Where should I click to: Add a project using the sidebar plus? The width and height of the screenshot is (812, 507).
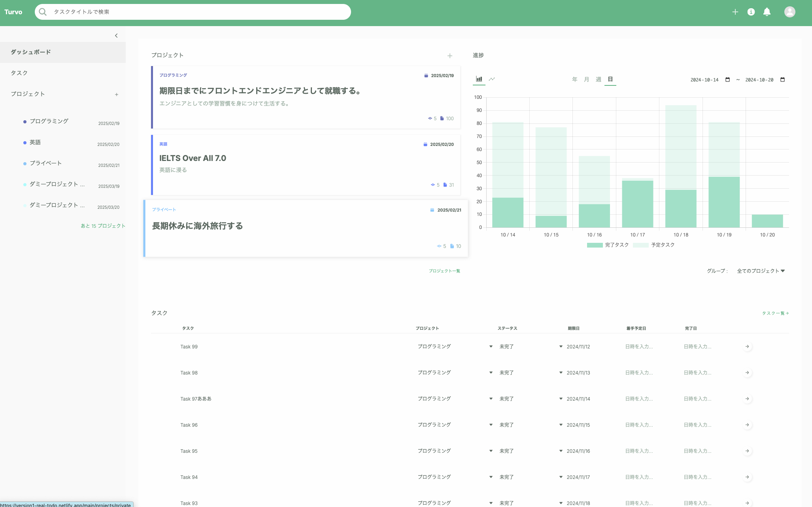coord(117,95)
